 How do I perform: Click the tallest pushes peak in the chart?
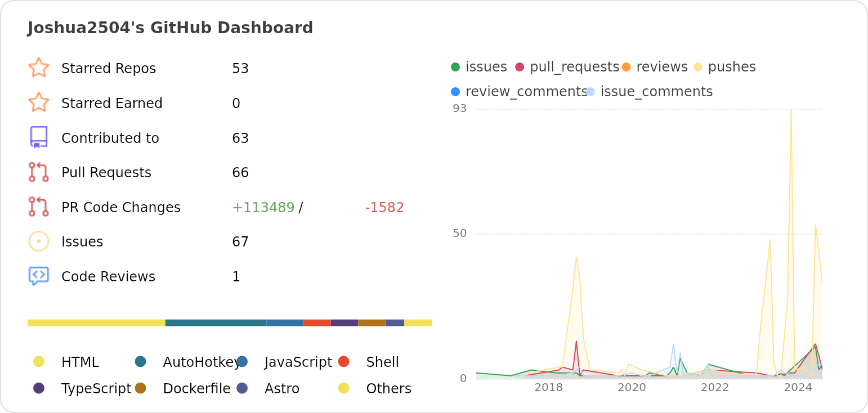[x=791, y=110]
